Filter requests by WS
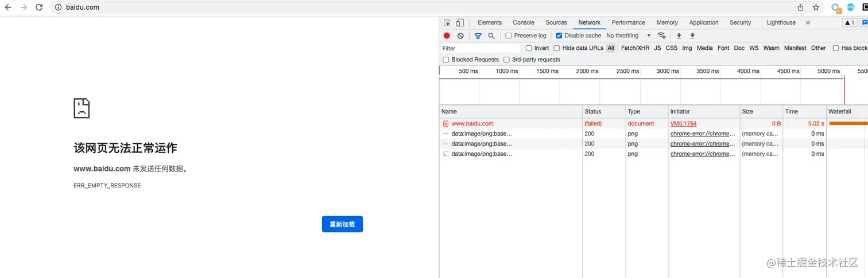Viewport: 868px width, 278px height. point(754,48)
